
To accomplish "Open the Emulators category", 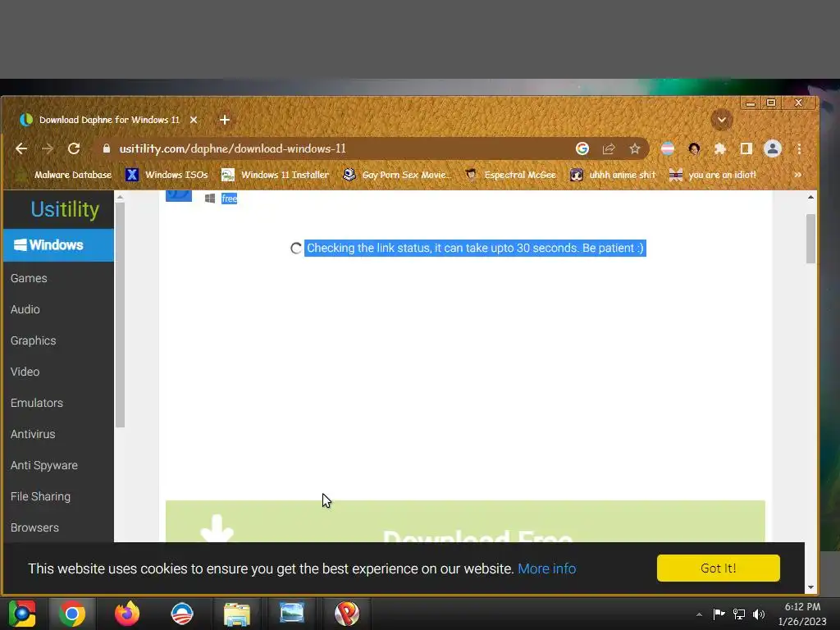I will point(37,403).
